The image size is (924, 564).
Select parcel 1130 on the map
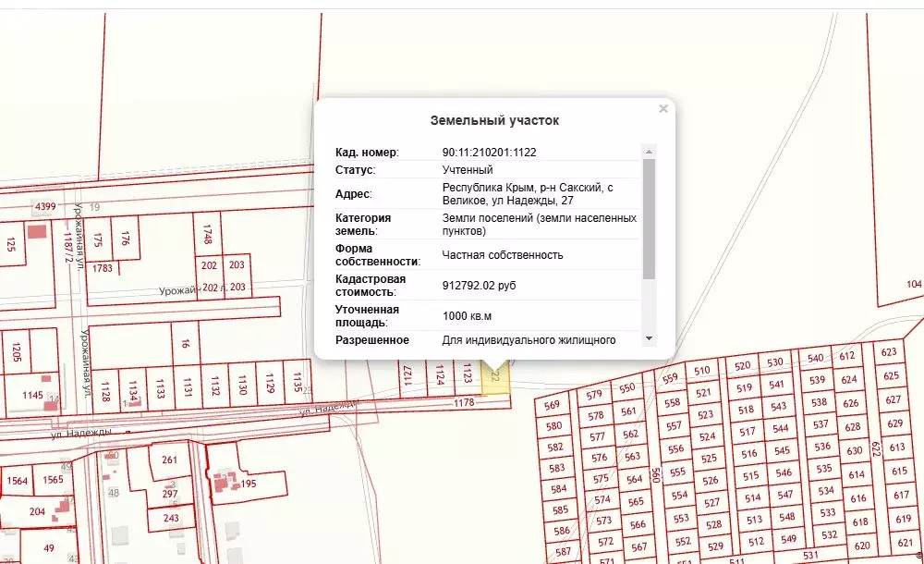[241, 386]
